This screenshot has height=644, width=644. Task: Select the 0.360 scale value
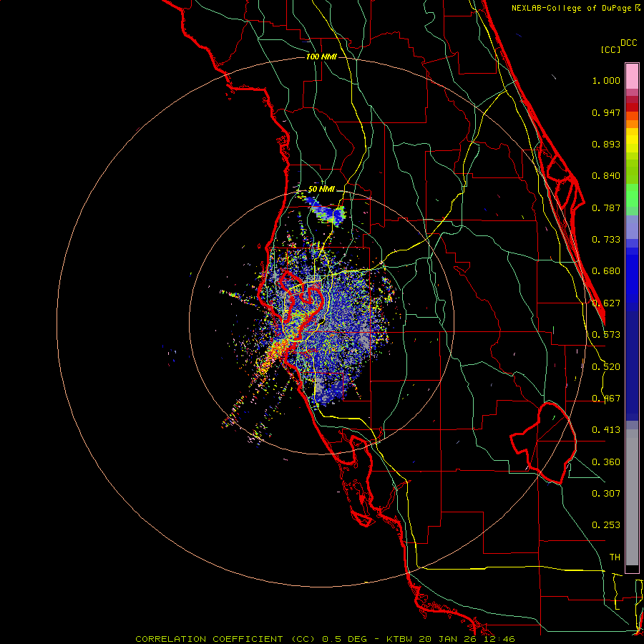(x=606, y=462)
